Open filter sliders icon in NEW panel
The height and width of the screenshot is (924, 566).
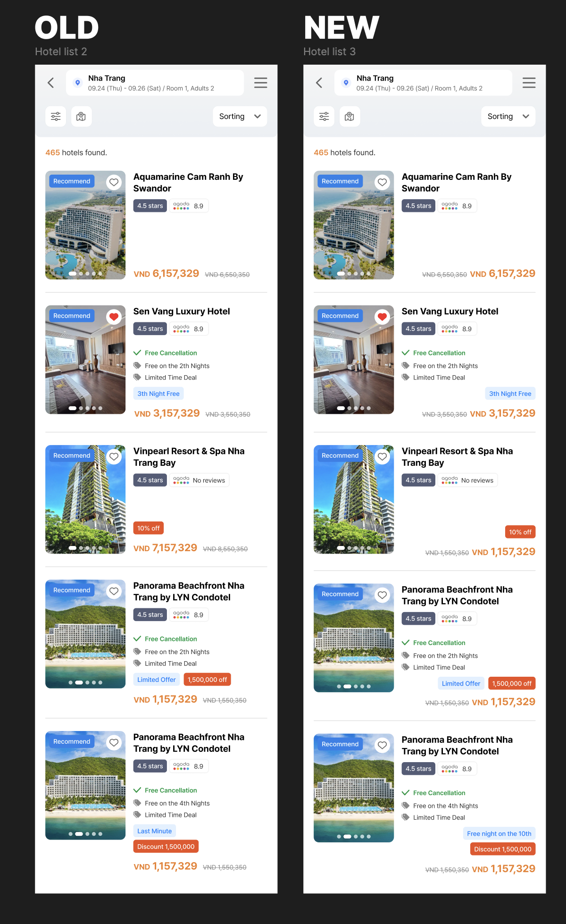(324, 117)
